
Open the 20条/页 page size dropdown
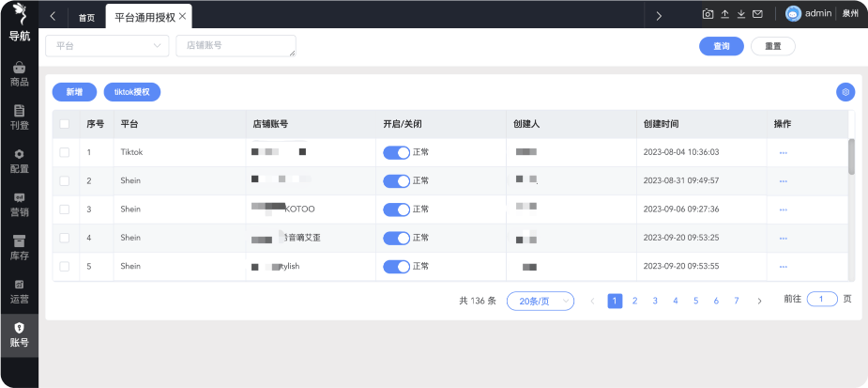540,302
